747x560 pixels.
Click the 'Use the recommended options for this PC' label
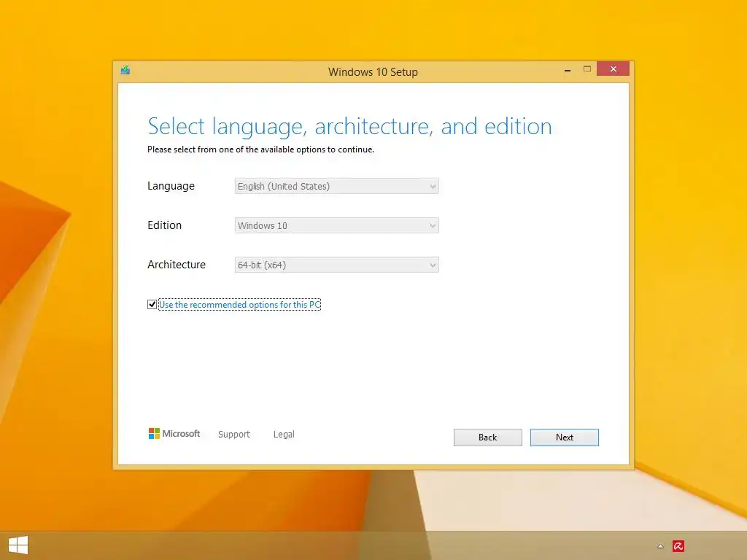239,304
